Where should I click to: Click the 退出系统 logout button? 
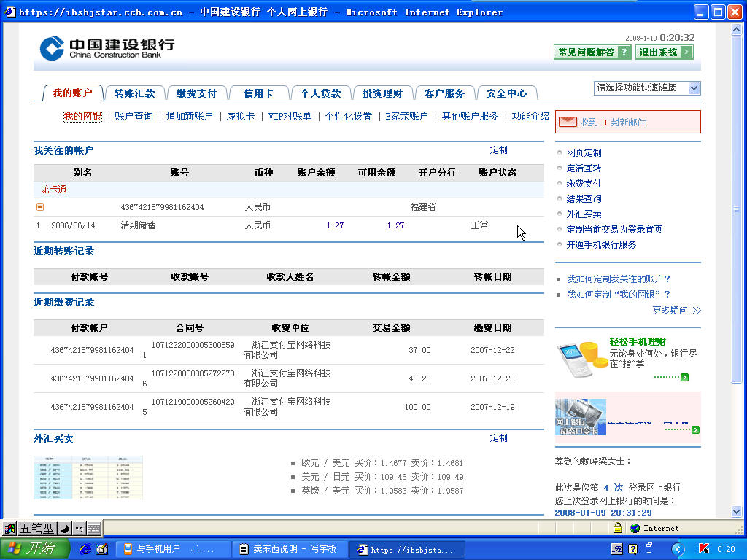point(664,52)
